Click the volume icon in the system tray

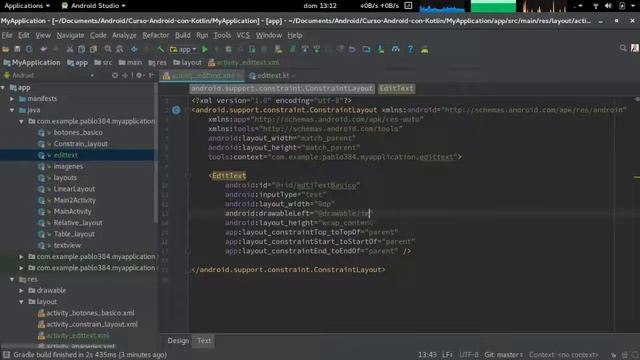(x=608, y=6)
